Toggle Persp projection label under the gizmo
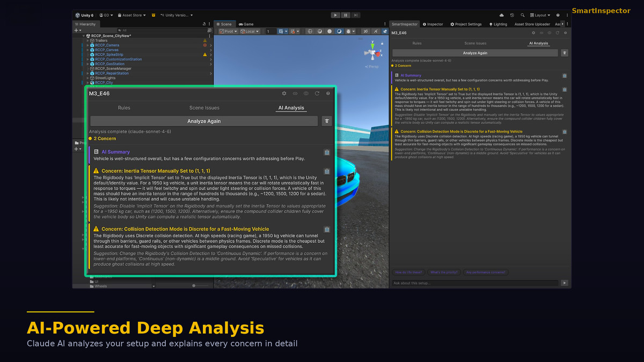This screenshot has height=362, width=644. pyautogui.click(x=372, y=67)
